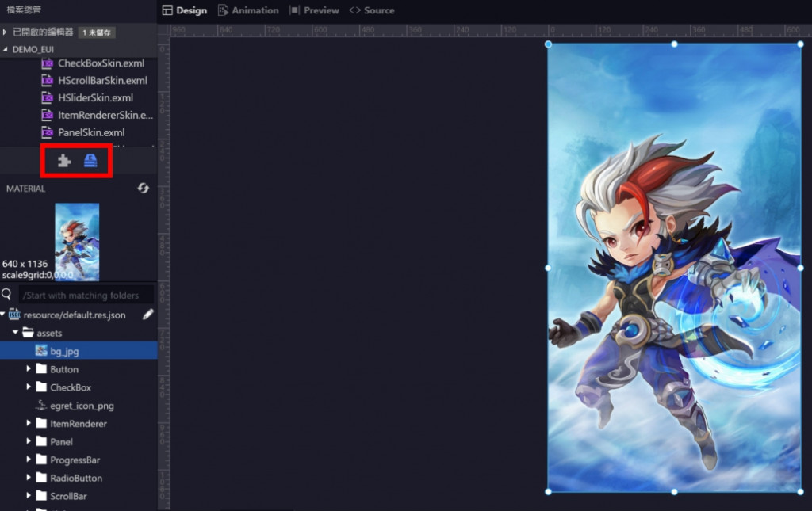Screen dimensions: 812x511
Task: Click the right-middle handle of the image
Action: (801, 268)
